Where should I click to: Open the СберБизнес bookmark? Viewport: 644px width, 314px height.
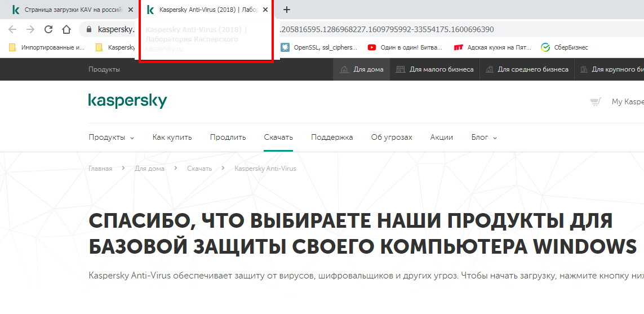pyautogui.click(x=565, y=47)
